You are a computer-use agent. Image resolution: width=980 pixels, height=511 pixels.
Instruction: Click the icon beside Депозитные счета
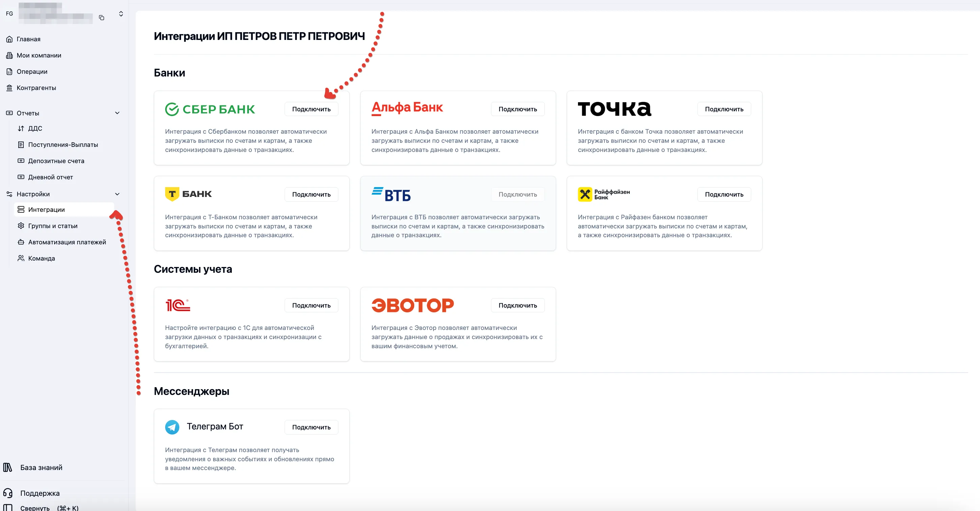(x=21, y=161)
